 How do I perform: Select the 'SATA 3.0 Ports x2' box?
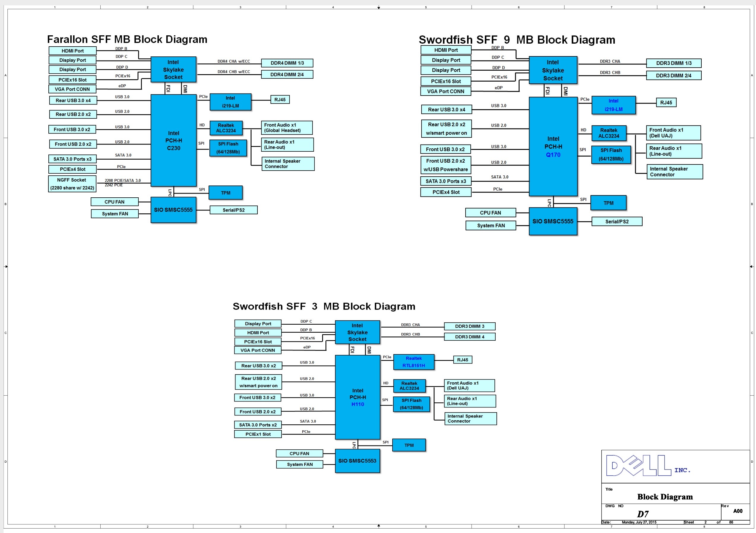(x=258, y=425)
